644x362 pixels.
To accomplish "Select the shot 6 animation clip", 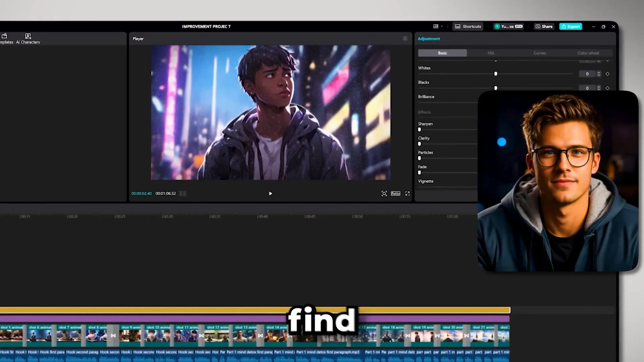I will coord(40,335).
